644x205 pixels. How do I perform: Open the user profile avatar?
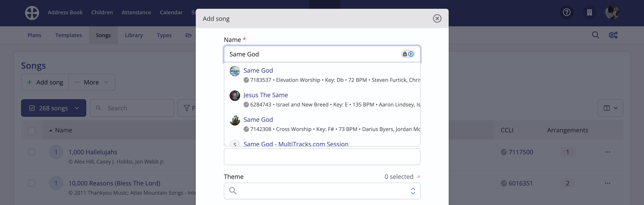point(612,12)
